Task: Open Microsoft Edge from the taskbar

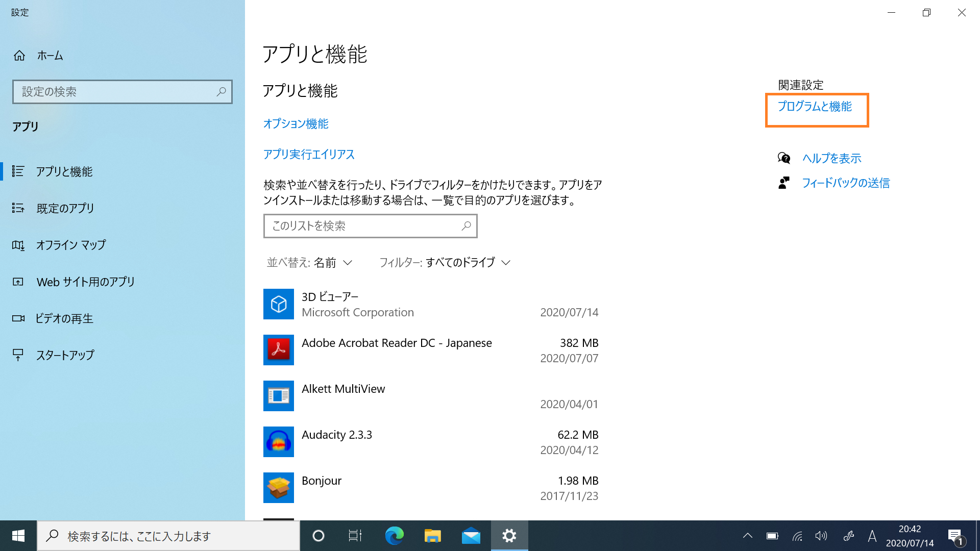Action: (x=394, y=536)
